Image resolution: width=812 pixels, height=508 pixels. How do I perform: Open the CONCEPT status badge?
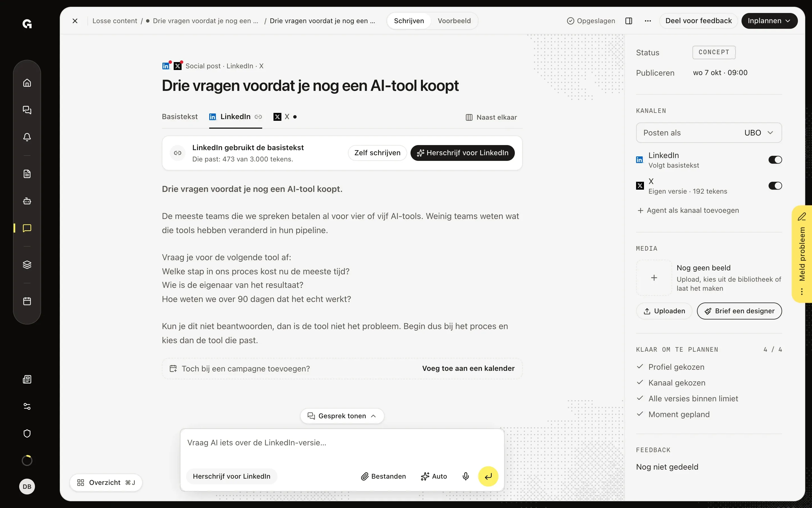click(714, 52)
